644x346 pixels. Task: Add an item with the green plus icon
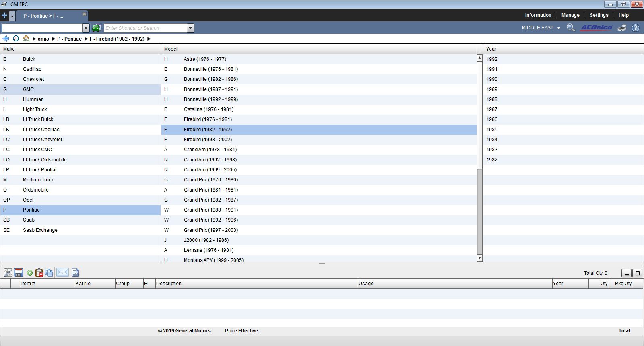tap(30, 273)
